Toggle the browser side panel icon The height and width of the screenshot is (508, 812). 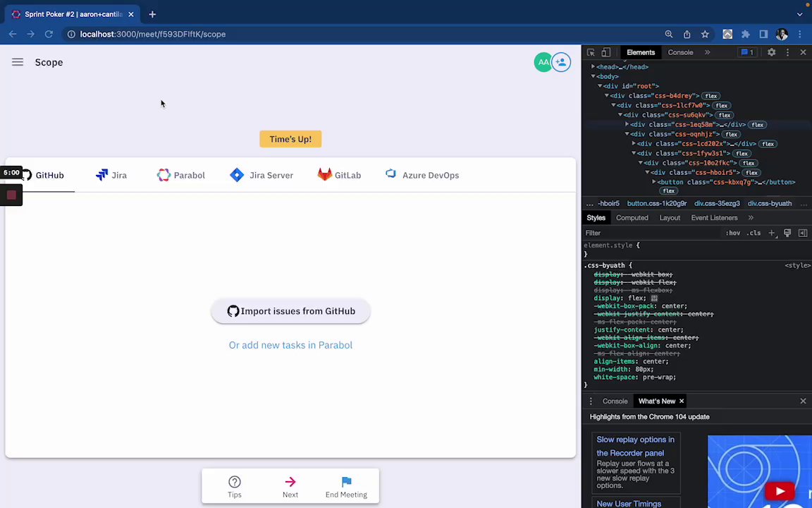pos(763,34)
